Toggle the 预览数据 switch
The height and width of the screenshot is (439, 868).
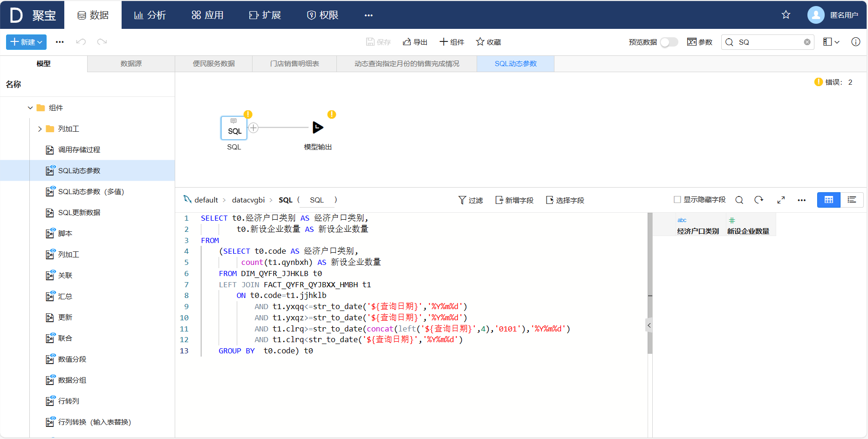pyautogui.click(x=669, y=42)
